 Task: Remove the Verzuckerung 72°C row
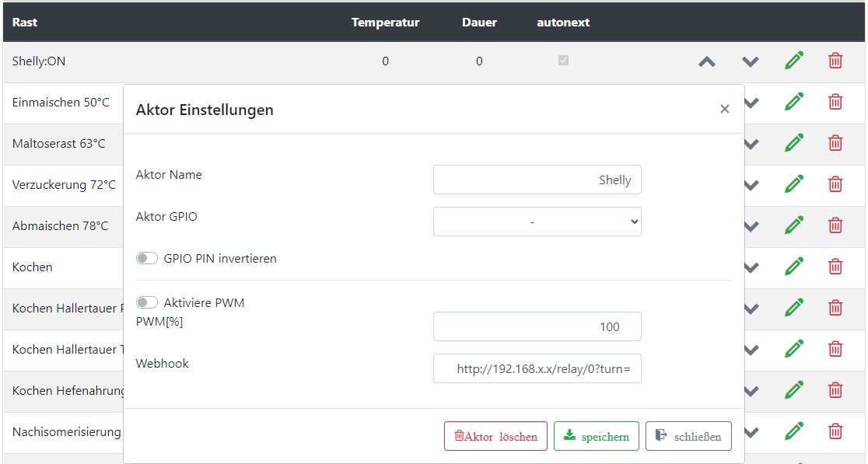coord(835,184)
